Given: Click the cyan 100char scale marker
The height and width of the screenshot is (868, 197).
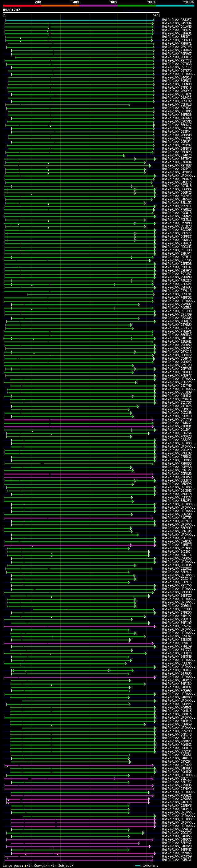Looking at the screenshot, I should pyautogui.click(x=137, y=866).
